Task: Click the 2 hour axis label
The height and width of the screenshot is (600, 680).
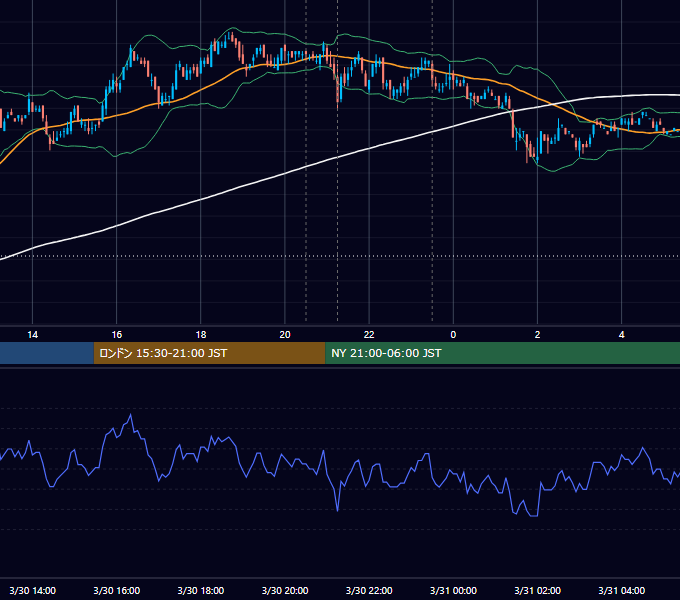Action: click(537, 335)
